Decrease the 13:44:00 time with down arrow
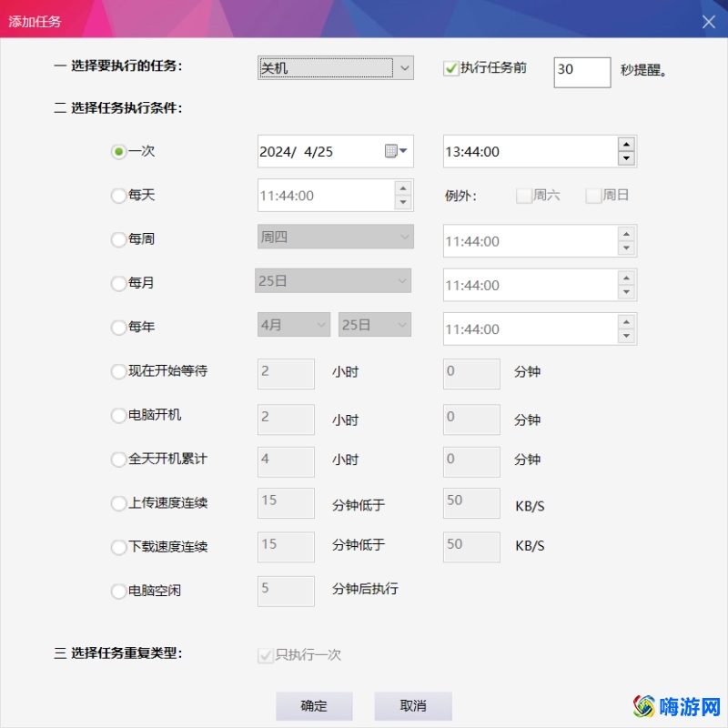The width and height of the screenshot is (728, 728). (x=626, y=158)
